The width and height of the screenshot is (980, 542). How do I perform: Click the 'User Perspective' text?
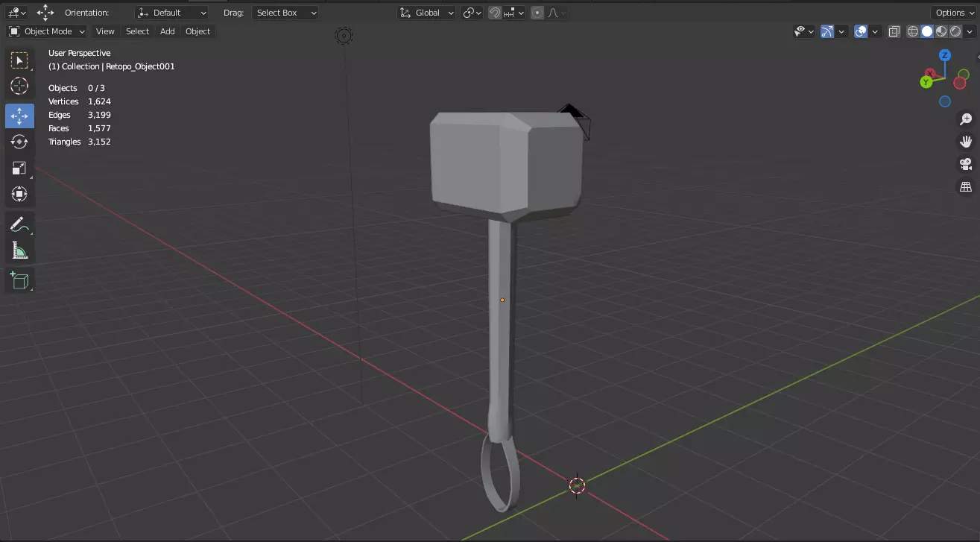[80, 53]
